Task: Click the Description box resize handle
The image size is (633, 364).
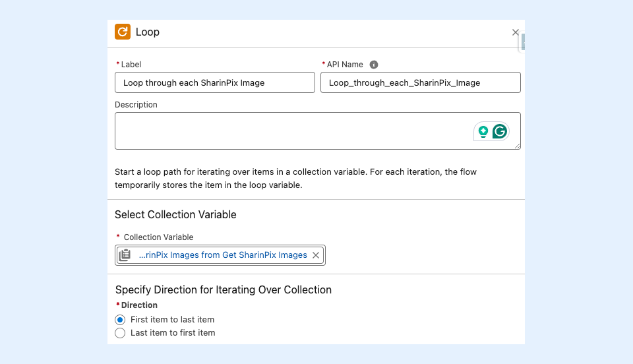Action: tap(518, 146)
